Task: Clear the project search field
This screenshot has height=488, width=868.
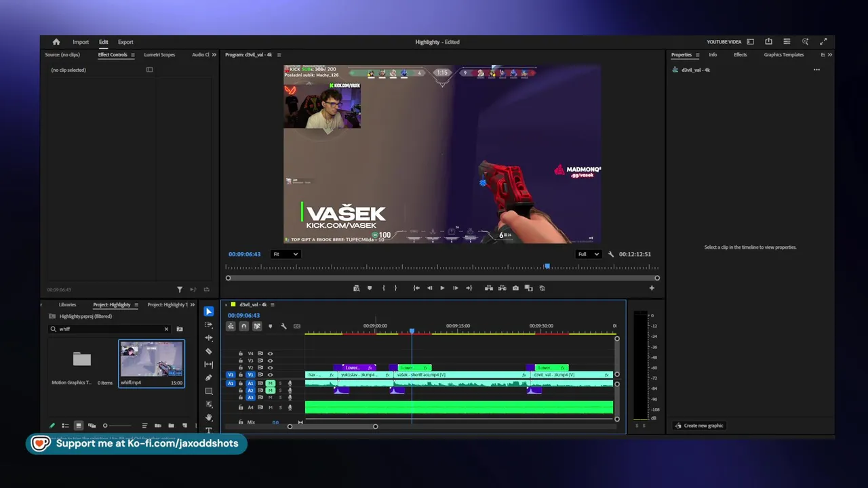Action: [x=166, y=329]
